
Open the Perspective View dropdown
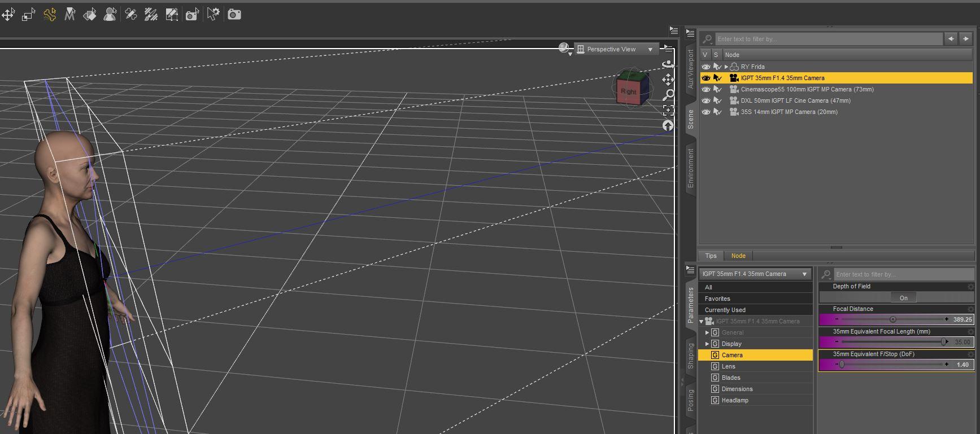(617, 49)
